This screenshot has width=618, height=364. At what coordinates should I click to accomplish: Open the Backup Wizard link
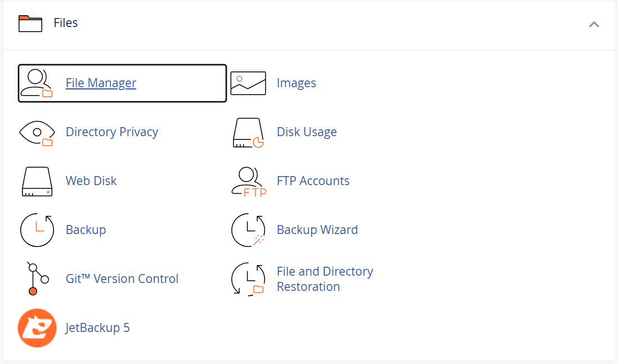[317, 230]
